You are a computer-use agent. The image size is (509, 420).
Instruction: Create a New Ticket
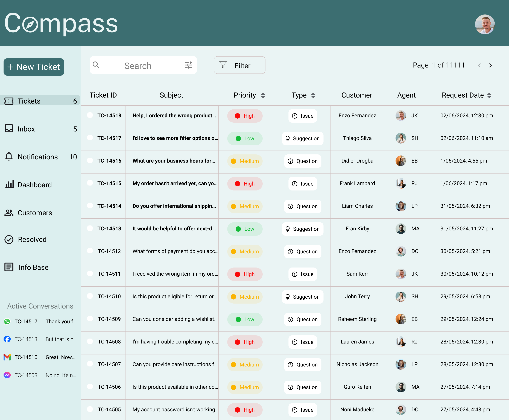[x=34, y=67]
